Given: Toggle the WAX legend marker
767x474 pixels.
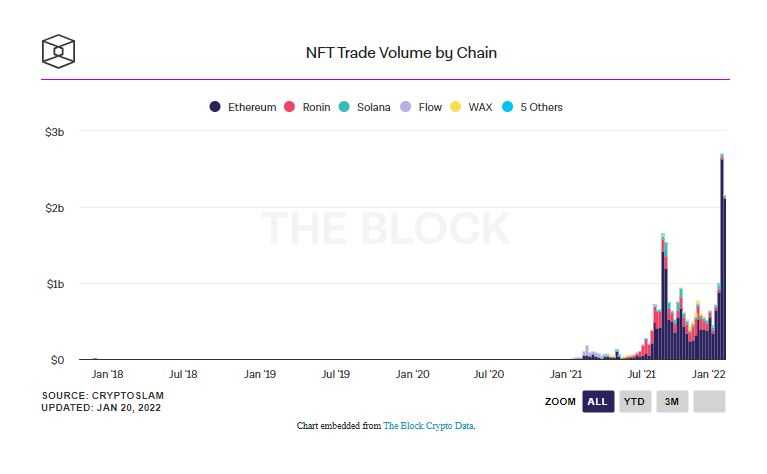Looking at the screenshot, I should click(x=456, y=107).
